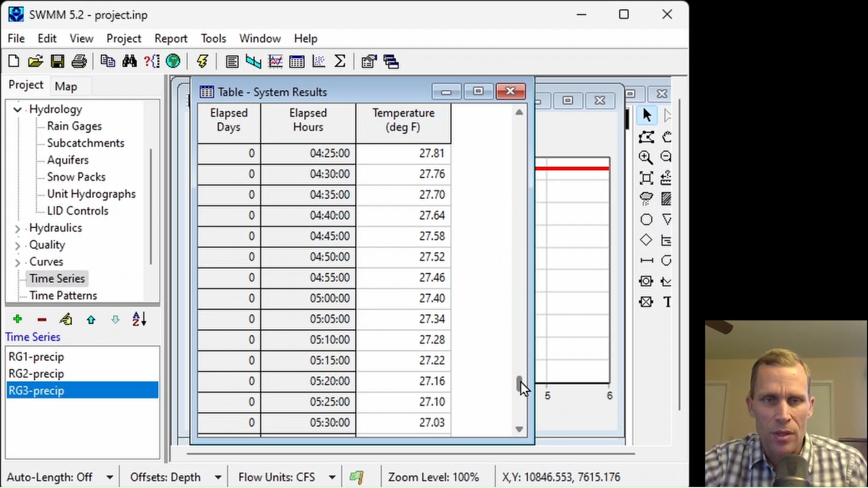Image resolution: width=868 pixels, height=488 pixels.
Task: Expand the Curves tree node
Action: (x=17, y=262)
